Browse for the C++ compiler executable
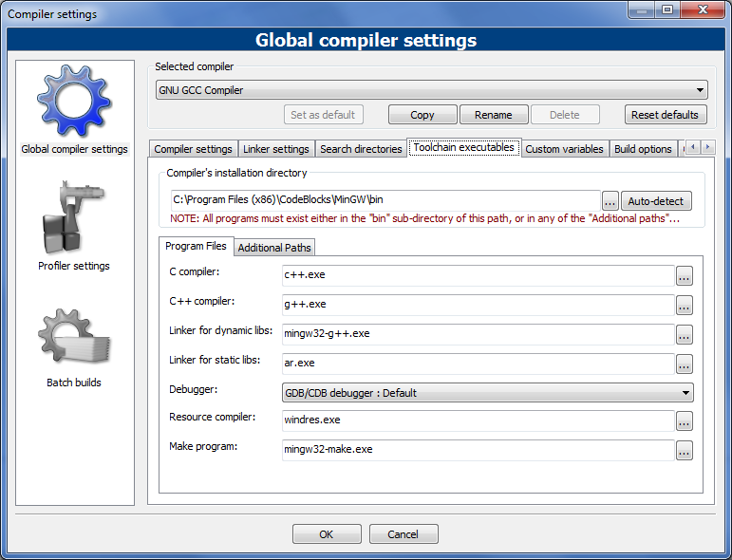 (684, 306)
